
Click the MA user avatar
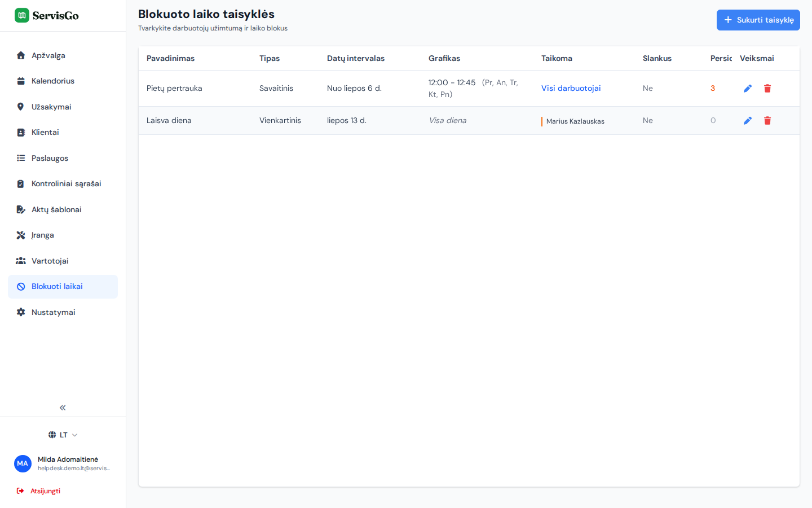23,463
